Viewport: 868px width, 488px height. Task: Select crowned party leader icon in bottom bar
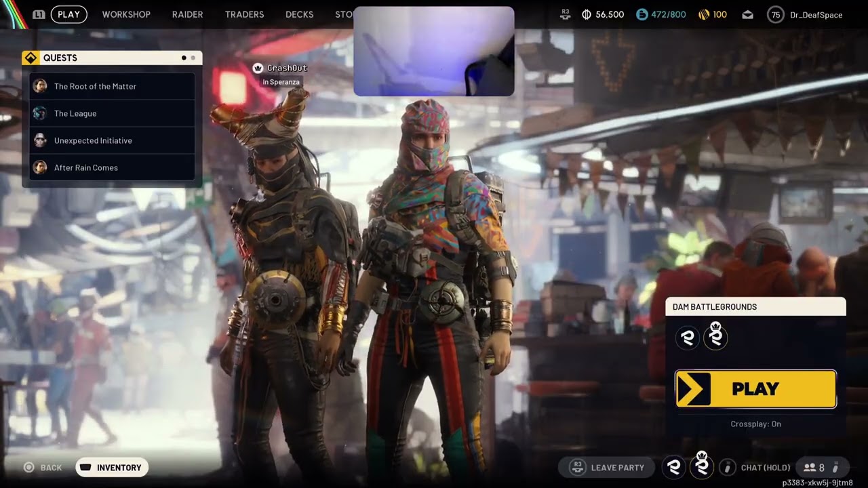click(x=702, y=466)
